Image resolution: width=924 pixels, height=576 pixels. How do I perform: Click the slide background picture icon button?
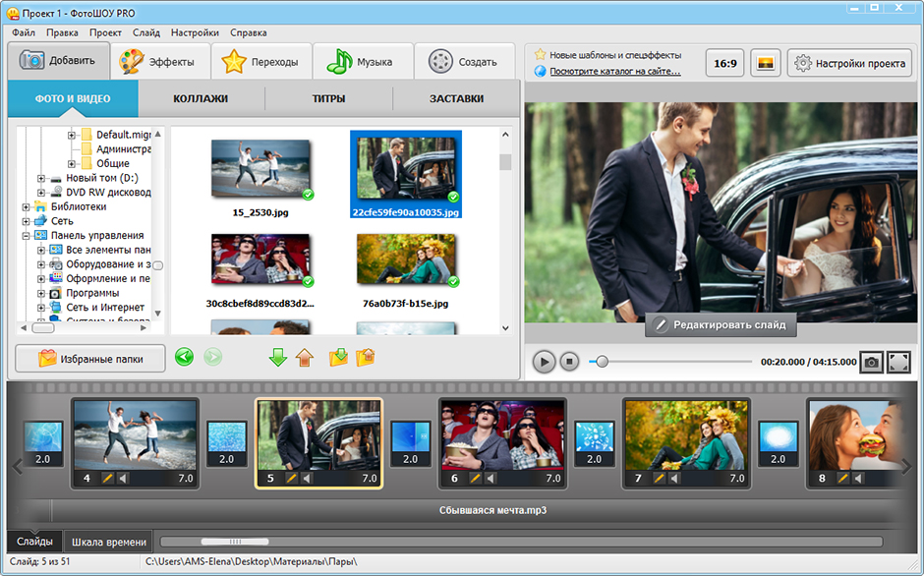(766, 63)
